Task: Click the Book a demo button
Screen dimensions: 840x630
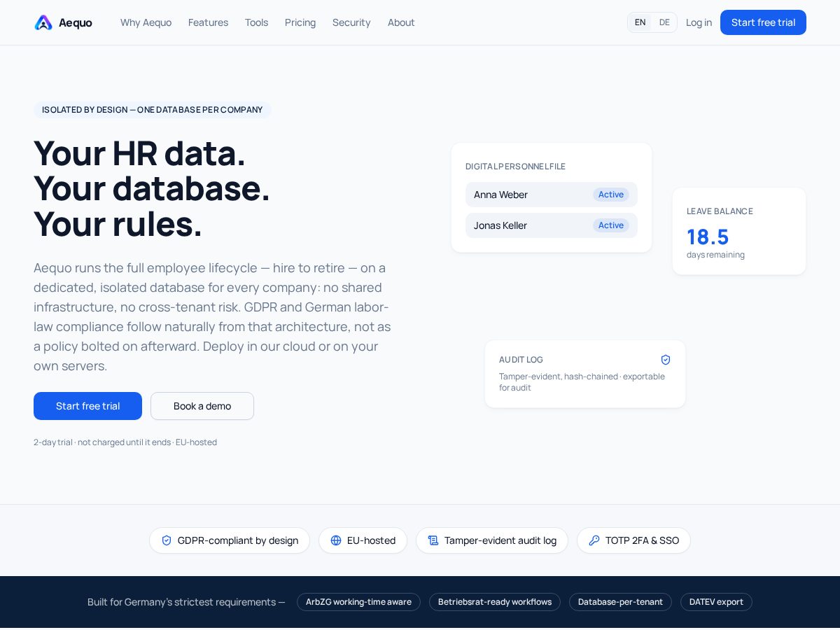Action: click(202, 406)
